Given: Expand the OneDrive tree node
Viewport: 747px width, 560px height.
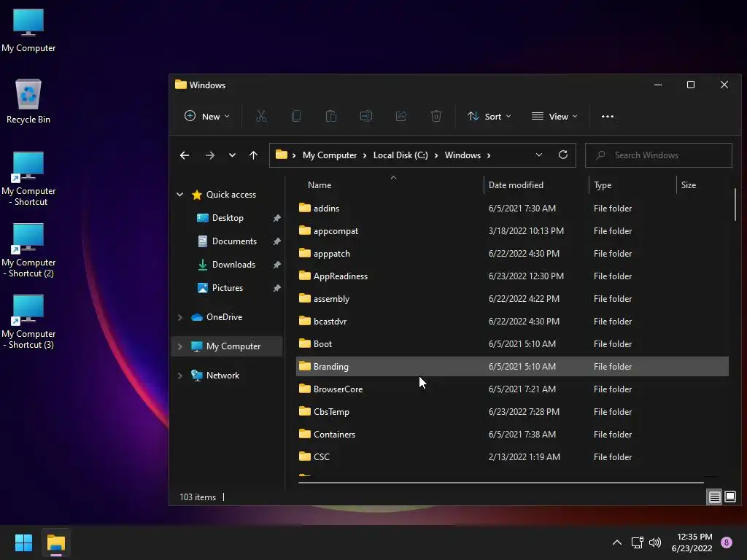Looking at the screenshot, I should (180, 317).
